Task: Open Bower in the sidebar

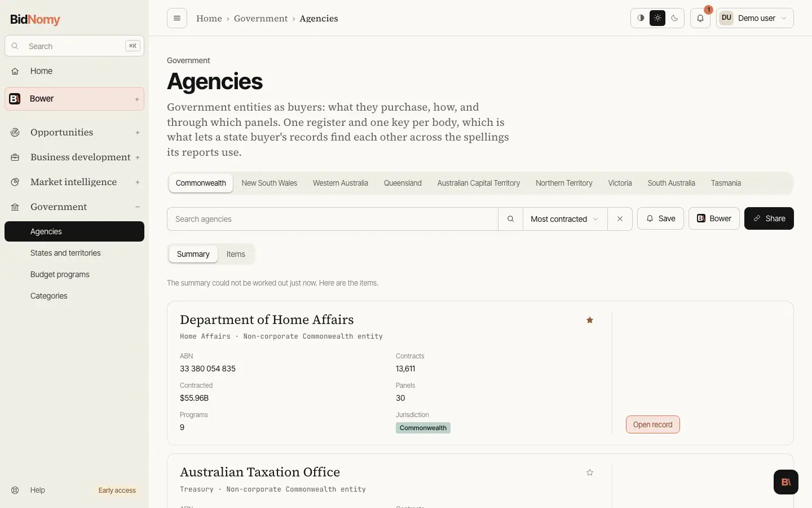Action: pyautogui.click(x=74, y=99)
